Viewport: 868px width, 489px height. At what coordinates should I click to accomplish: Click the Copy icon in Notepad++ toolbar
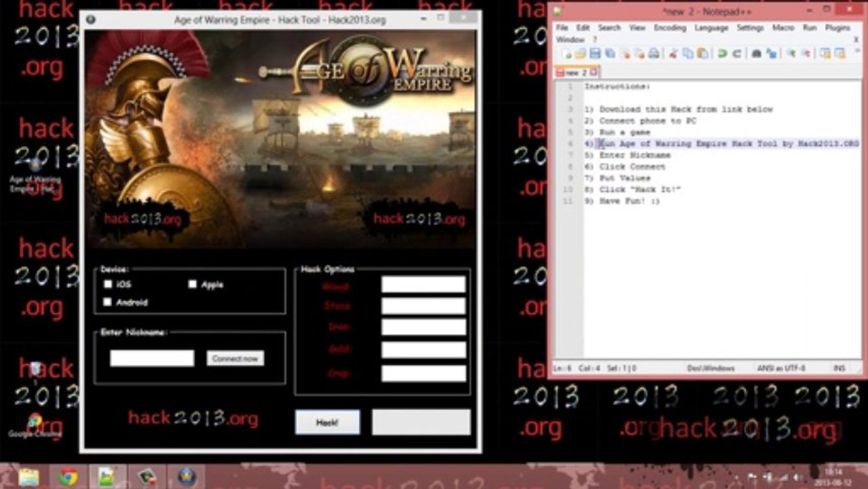[688, 54]
